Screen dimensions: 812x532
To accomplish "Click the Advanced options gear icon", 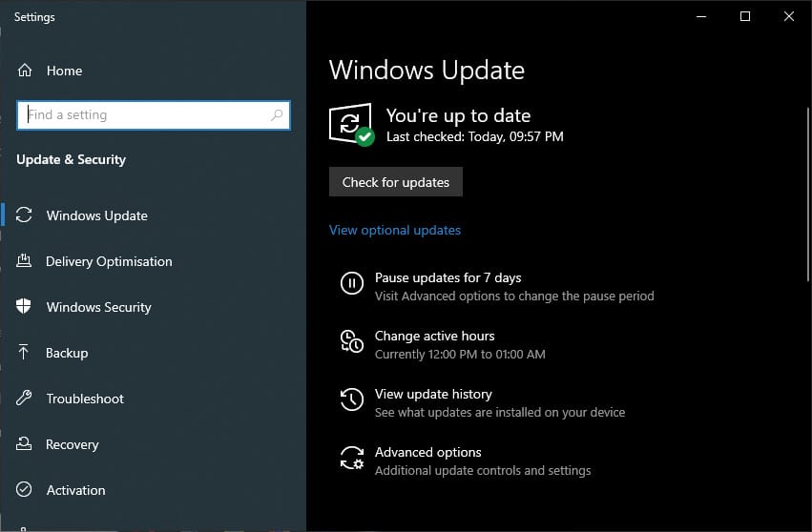I will pyautogui.click(x=351, y=458).
